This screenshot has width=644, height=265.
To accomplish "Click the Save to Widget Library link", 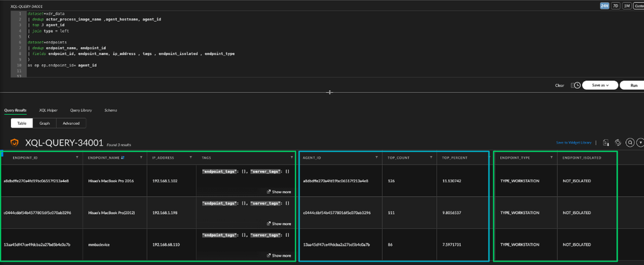I will (x=574, y=142).
